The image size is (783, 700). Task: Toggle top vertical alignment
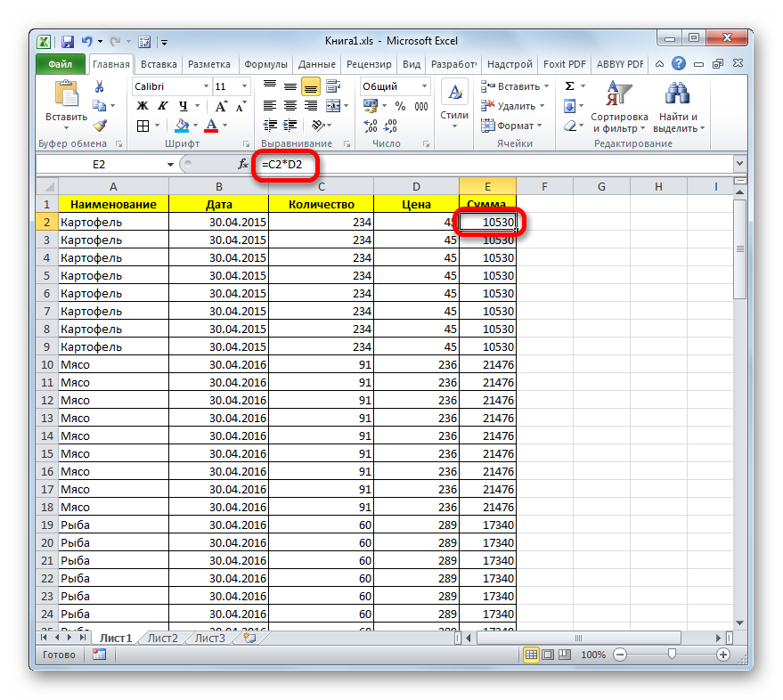tap(270, 86)
